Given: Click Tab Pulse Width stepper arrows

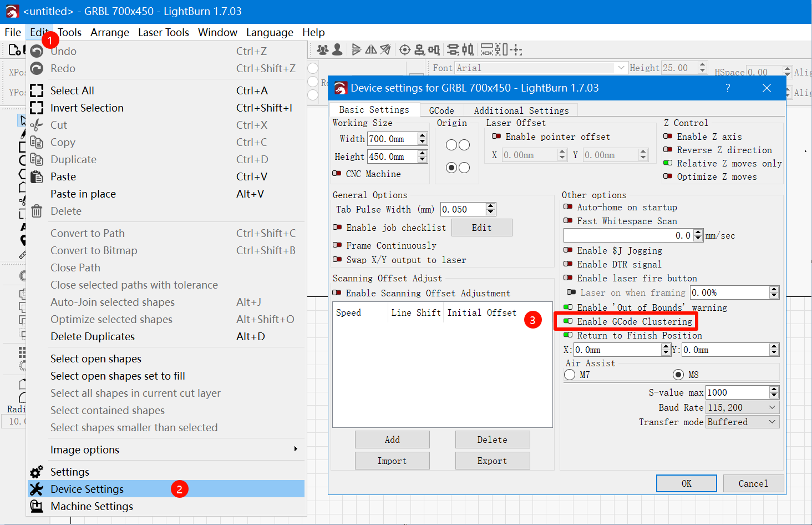Looking at the screenshot, I should point(490,209).
